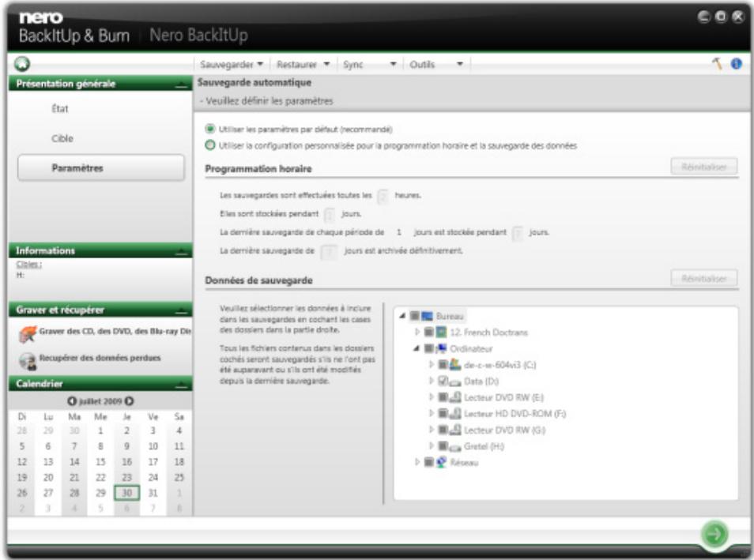Toggle checkbox for the C: drive
Viewport: 754px width, 560px height.
443,365
